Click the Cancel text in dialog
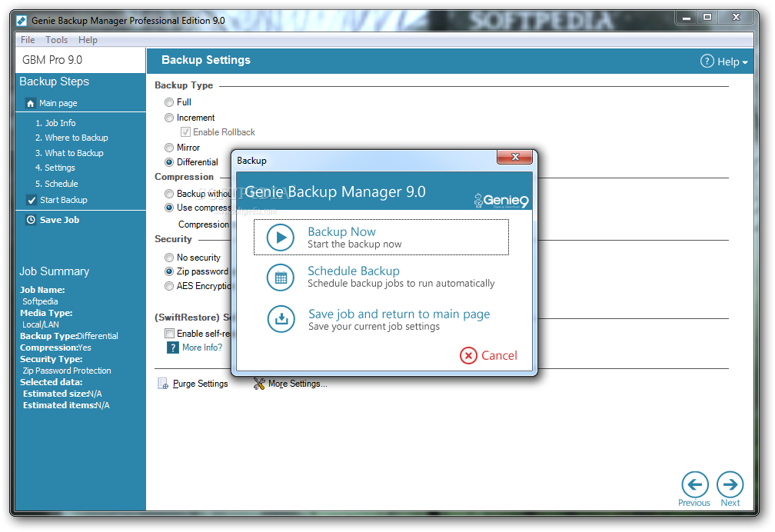 point(499,355)
